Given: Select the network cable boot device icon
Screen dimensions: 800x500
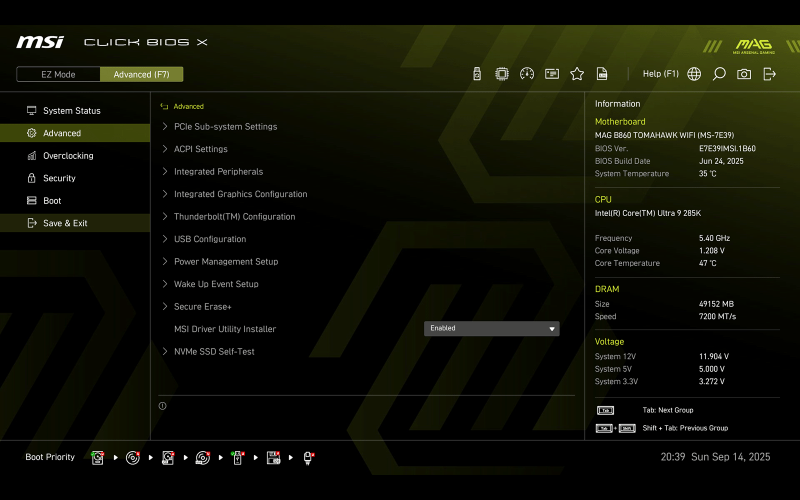Looking at the screenshot, I should click(x=308, y=458).
